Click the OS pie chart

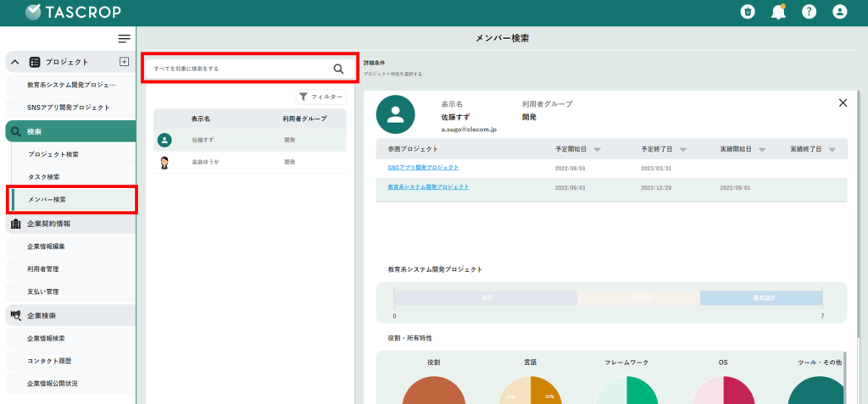[723, 390]
